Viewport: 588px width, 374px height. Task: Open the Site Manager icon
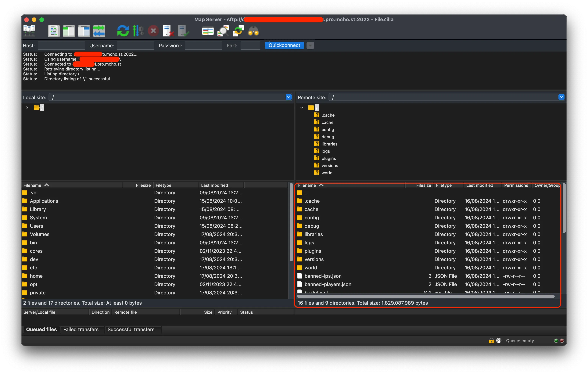click(29, 31)
